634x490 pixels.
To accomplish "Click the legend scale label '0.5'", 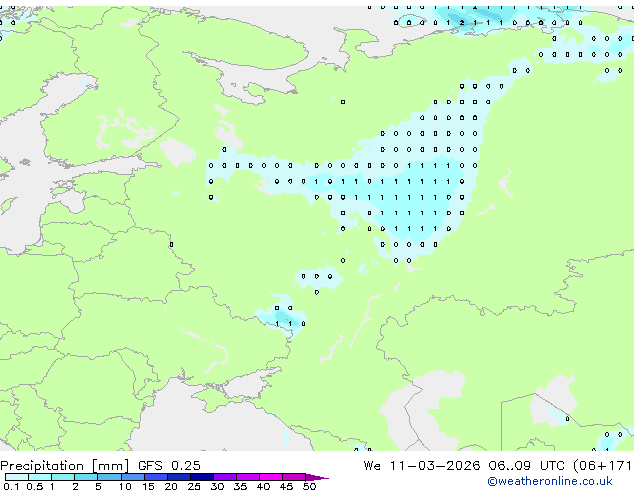I will pyautogui.click(x=34, y=486).
